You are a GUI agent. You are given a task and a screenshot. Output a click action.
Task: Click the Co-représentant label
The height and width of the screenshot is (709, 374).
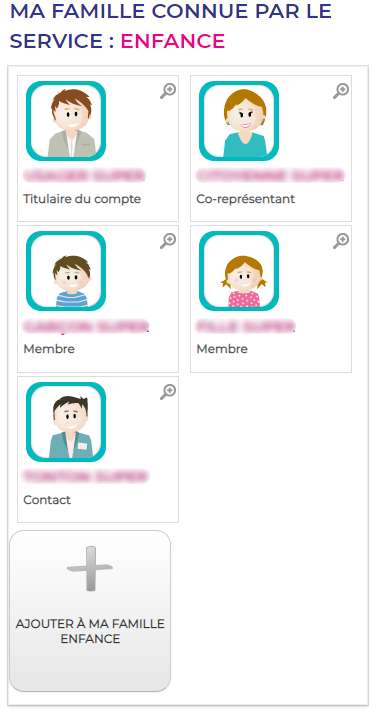coord(246,199)
